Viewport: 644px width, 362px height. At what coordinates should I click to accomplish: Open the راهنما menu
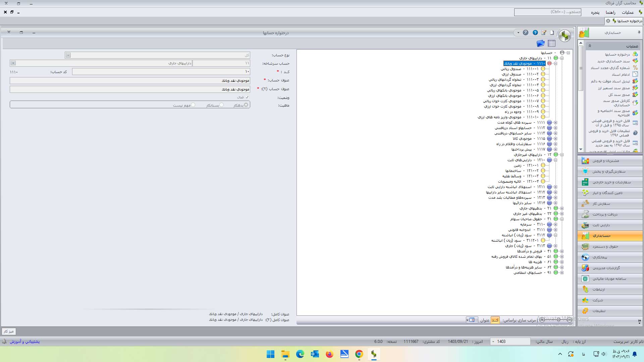pos(610,12)
